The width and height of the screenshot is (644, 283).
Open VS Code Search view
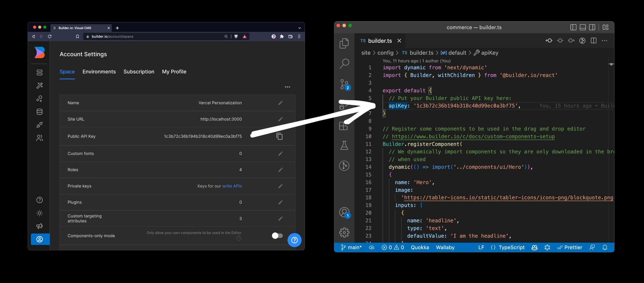point(344,64)
